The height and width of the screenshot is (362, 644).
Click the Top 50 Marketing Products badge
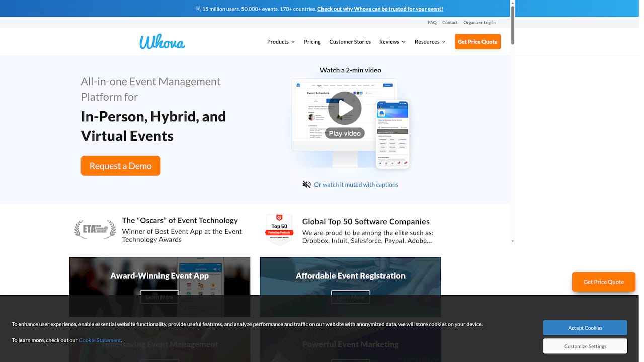coord(279,228)
